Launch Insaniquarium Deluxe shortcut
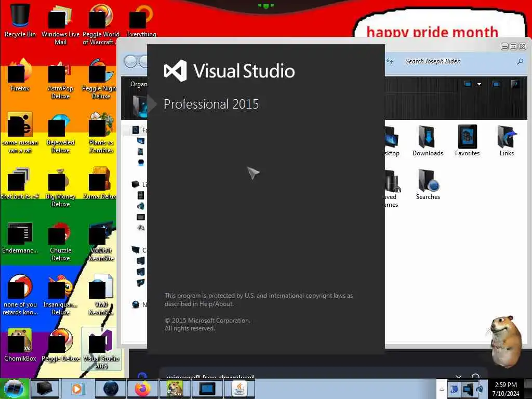532x399 pixels. click(60, 295)
